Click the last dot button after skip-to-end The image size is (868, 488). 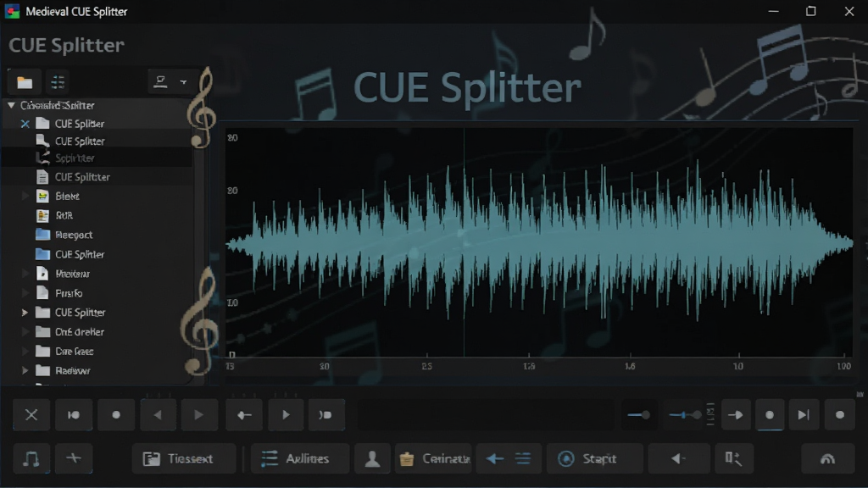pos(840,415)
